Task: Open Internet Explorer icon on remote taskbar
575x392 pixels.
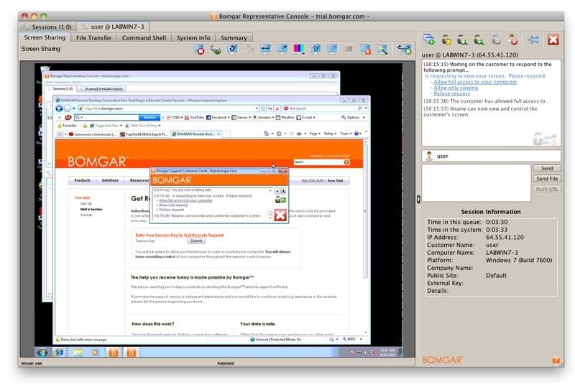Action: coord(59,353)
